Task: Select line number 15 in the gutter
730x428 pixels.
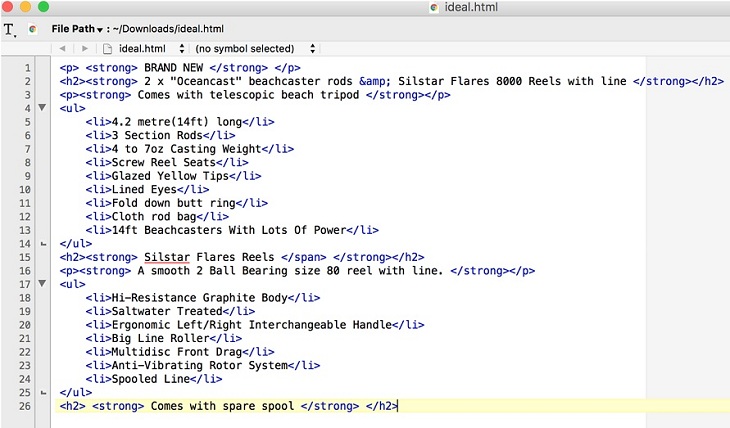Action: tap(25, 258)
